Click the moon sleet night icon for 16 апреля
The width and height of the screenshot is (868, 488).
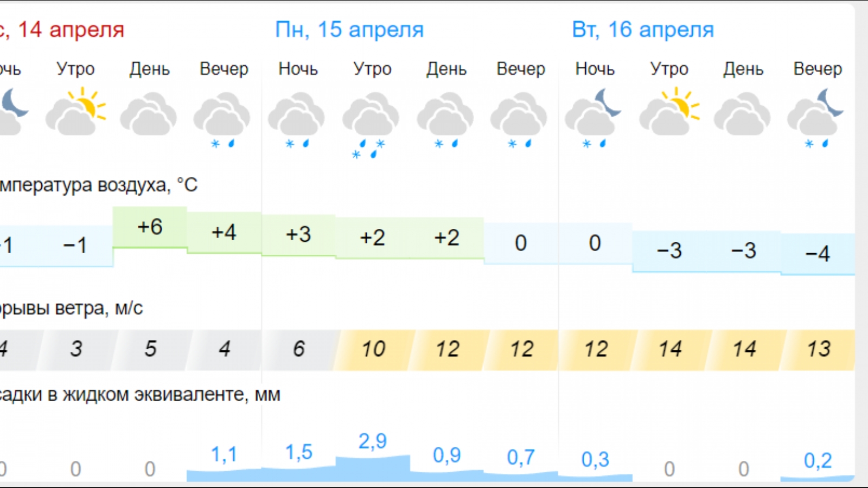point(593,118)
